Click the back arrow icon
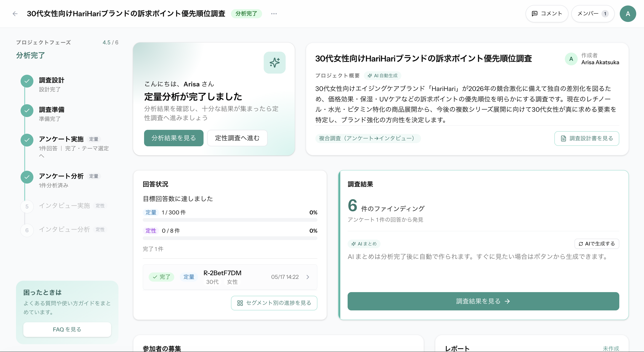644x352 pixels. 15,14
